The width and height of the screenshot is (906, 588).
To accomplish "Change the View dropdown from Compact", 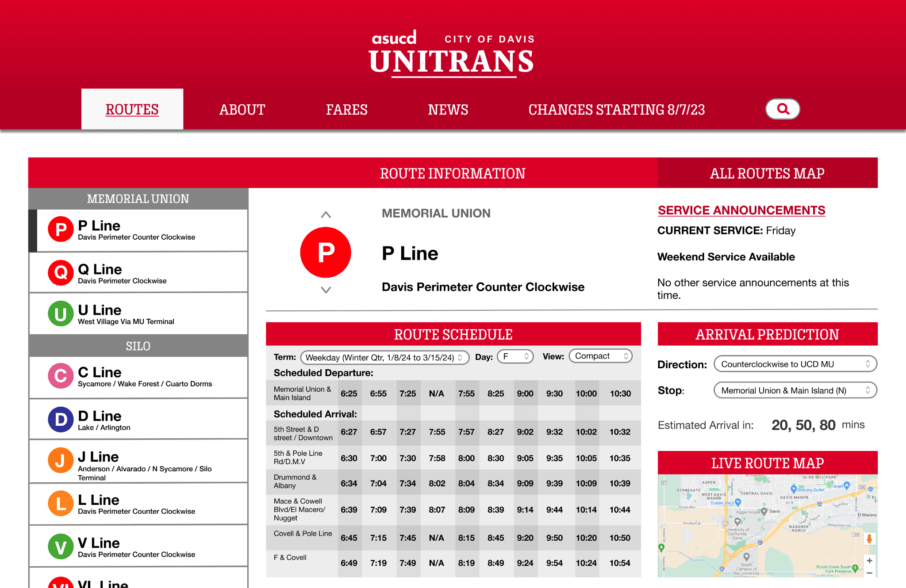I will tap(601, 356).
